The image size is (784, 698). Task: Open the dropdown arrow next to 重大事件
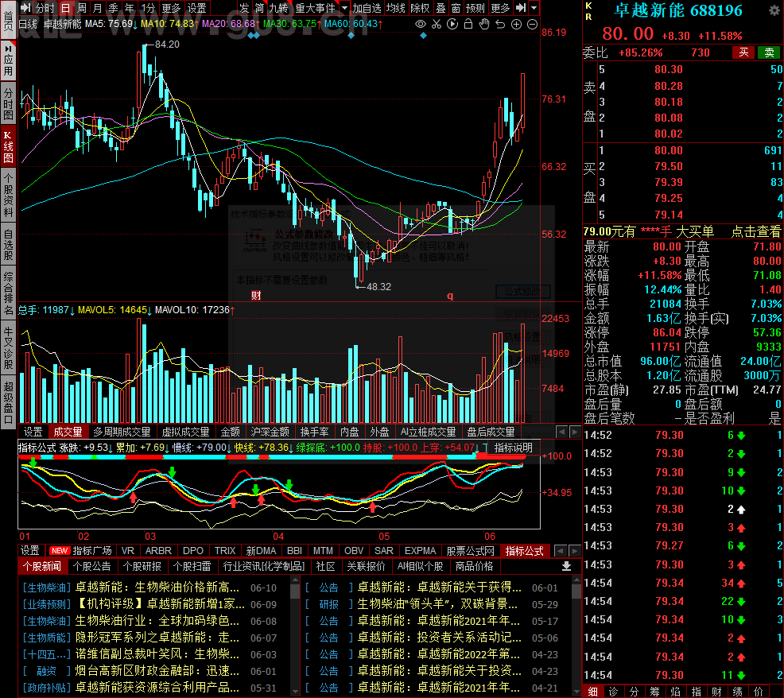pos(344,8)
